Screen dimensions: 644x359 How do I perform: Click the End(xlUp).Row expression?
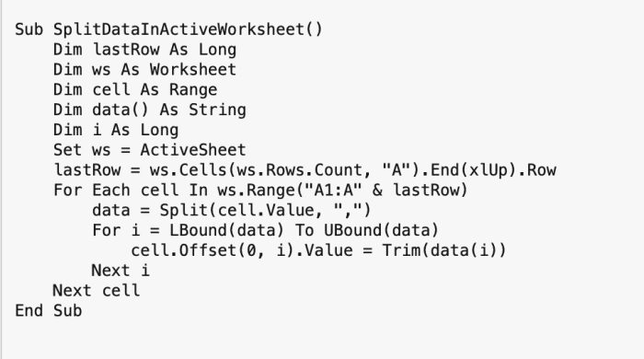pos(493,170)
